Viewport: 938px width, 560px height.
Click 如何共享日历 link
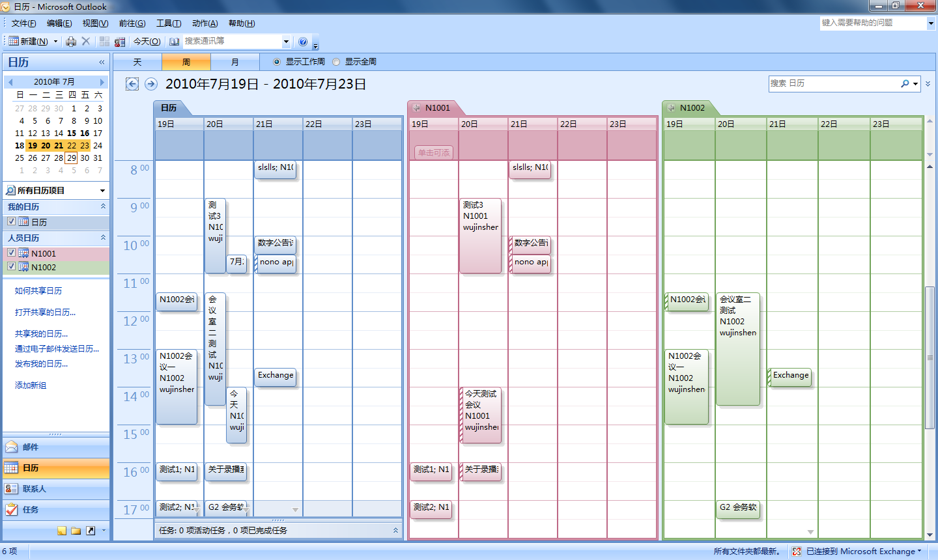tap(38, 291)
